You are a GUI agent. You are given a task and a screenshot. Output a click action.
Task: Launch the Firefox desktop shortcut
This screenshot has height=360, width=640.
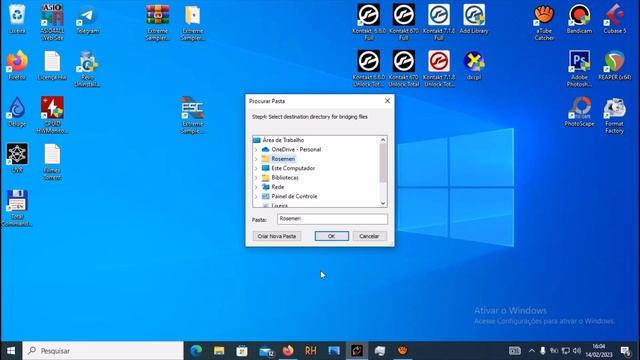(17, 65)
